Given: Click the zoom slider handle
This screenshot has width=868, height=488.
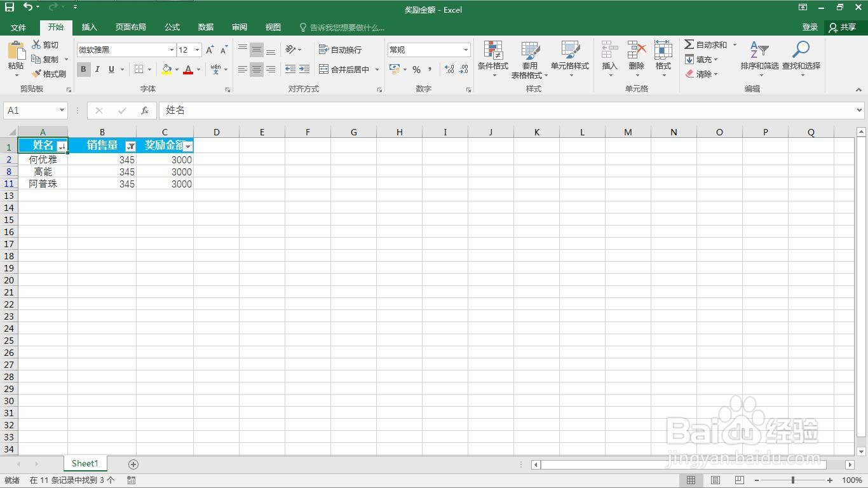Looking at the screenshot, I should point(792,480).
